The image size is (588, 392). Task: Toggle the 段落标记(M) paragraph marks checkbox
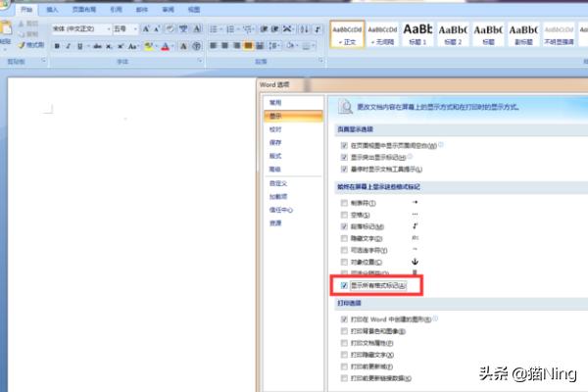[x=344, y=226]
